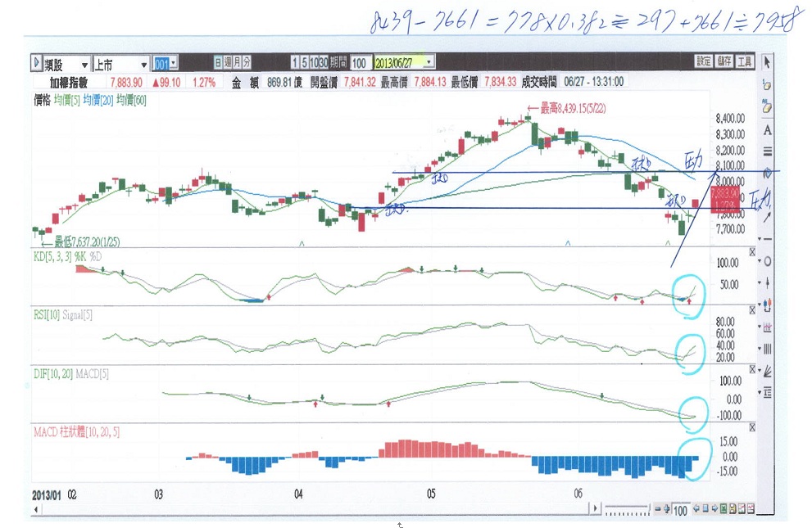This screenshot has width=812, height=528.
Task: Pick the first eraser tool below the pointer
Action: [x=767, y=85]
